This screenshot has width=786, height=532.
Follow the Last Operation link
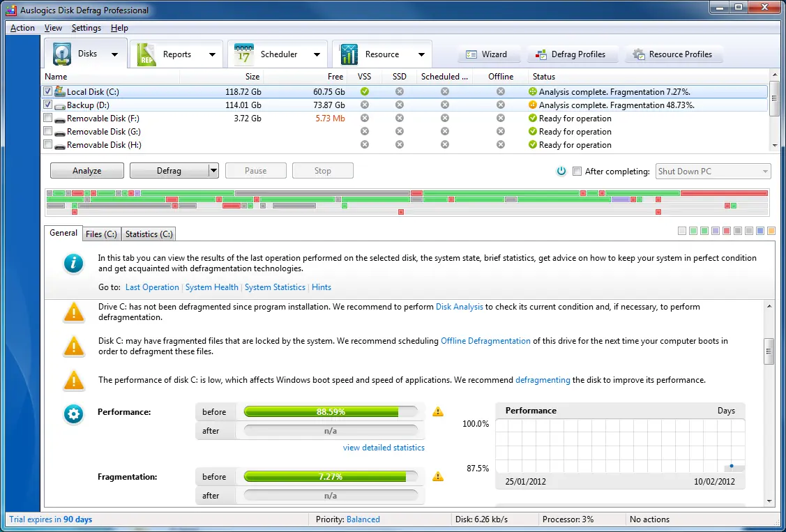152,287
